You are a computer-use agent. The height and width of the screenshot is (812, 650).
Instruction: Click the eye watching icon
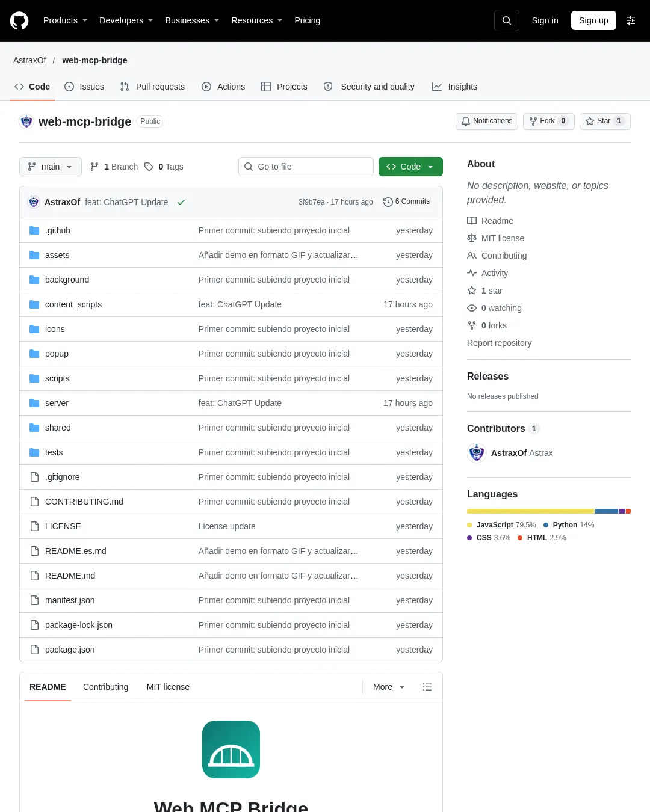coord(472,308)
